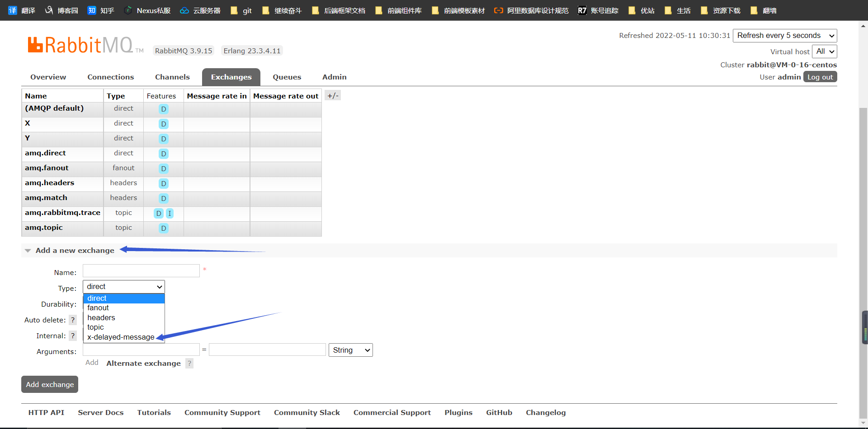The image size is (868, 429).
Task: Choose x-delayed-message exchange type
Action: (x=124, y=337)
